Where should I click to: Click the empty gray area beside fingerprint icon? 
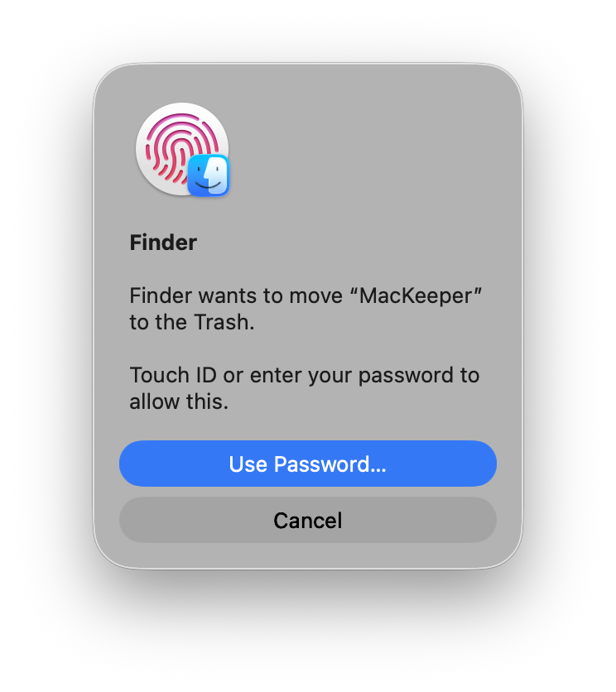[367, 148]
